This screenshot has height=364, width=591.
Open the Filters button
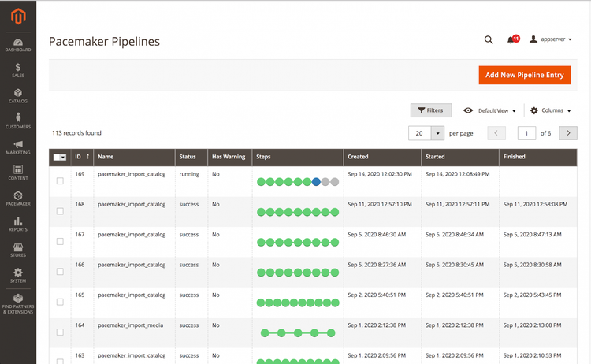point(430,111)
